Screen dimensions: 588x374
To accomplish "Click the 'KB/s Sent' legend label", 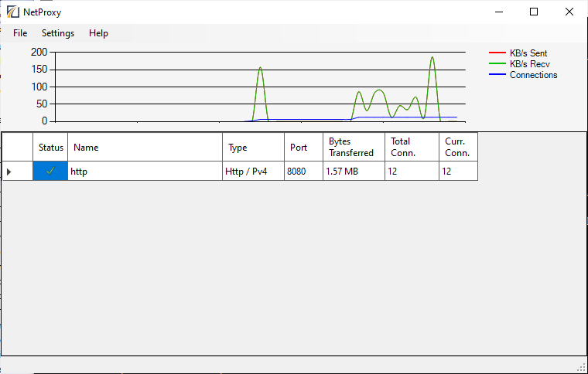I will pyautogui.click(x=528, y=53).
